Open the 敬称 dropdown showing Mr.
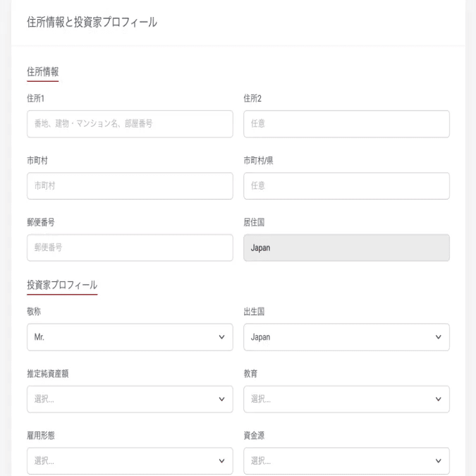This screenshot has width=476, height=476. 120,337
